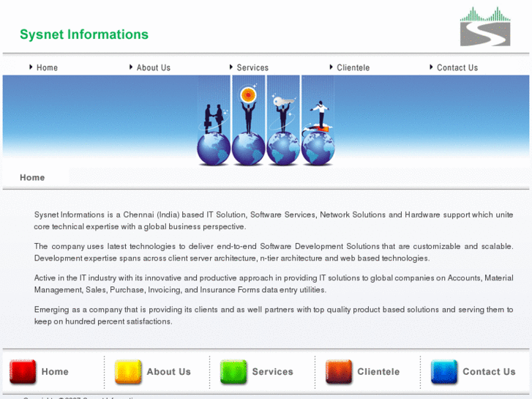This screenshot has width=532, height=399.
Task: Click the green Services icon in footer
Action: (x=233, y=372)
